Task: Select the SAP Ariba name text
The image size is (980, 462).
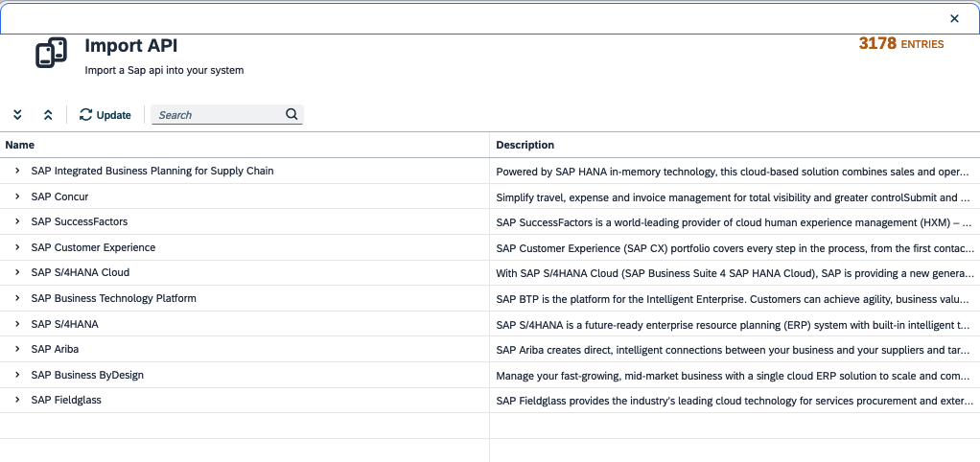Action: 55,349
